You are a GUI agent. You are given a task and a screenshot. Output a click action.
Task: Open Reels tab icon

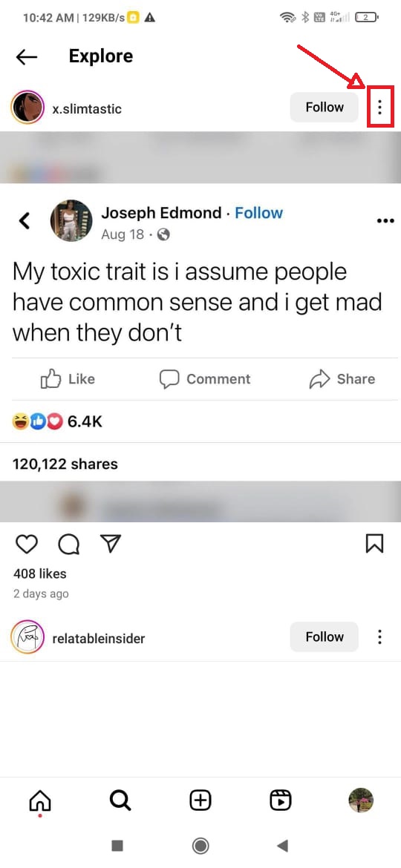pos(280,800)
